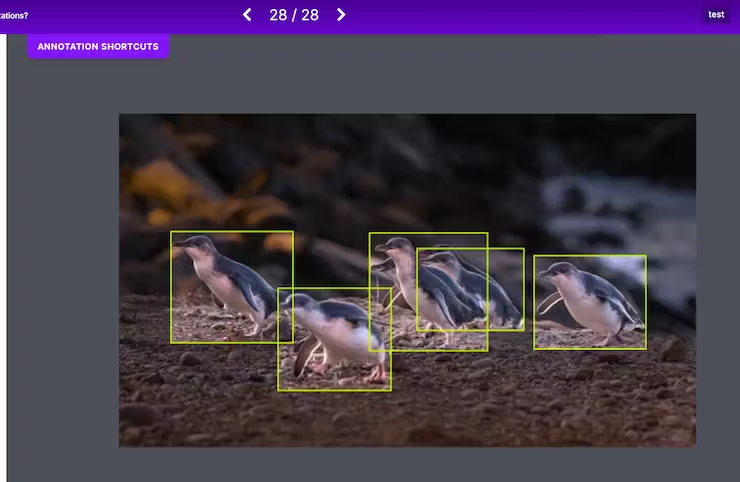Click the pebbly ground below all penguins

450,410
